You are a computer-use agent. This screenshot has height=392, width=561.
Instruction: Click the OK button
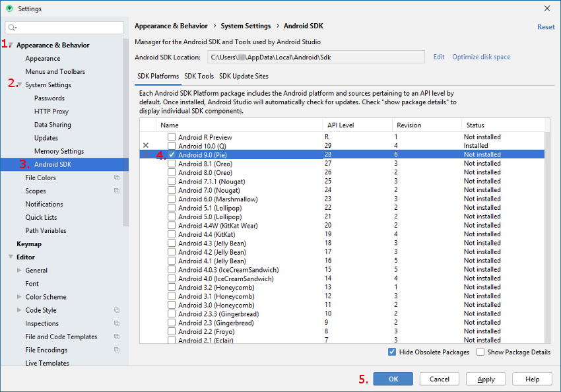click(x=393, y=379)
